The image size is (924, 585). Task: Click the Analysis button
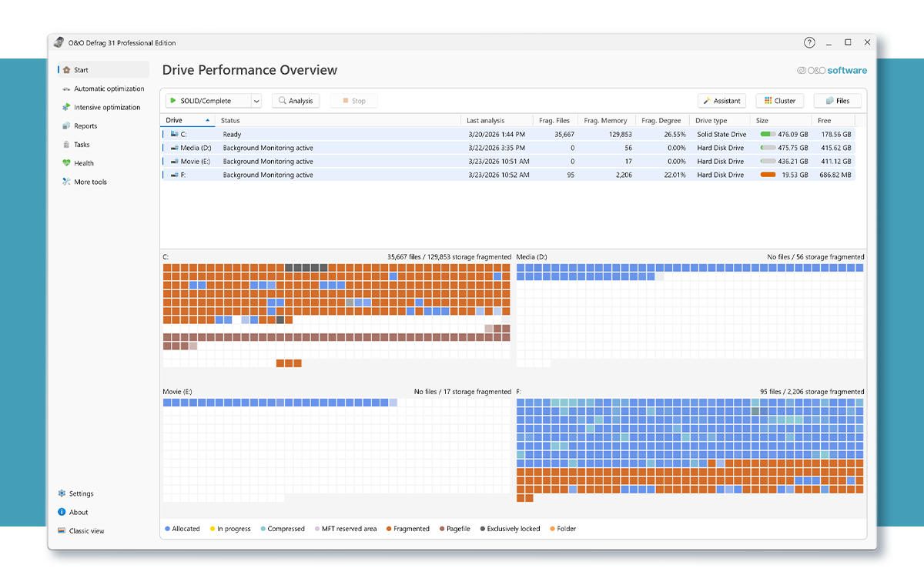296,101
